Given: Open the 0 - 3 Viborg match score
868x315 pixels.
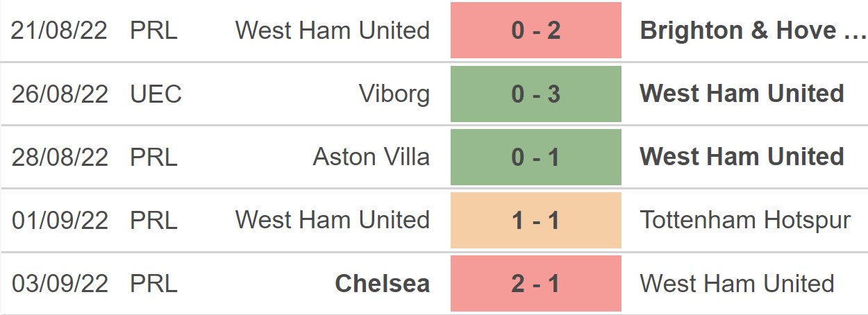Looking at the screenshot, I should click(x=535, y=94).
